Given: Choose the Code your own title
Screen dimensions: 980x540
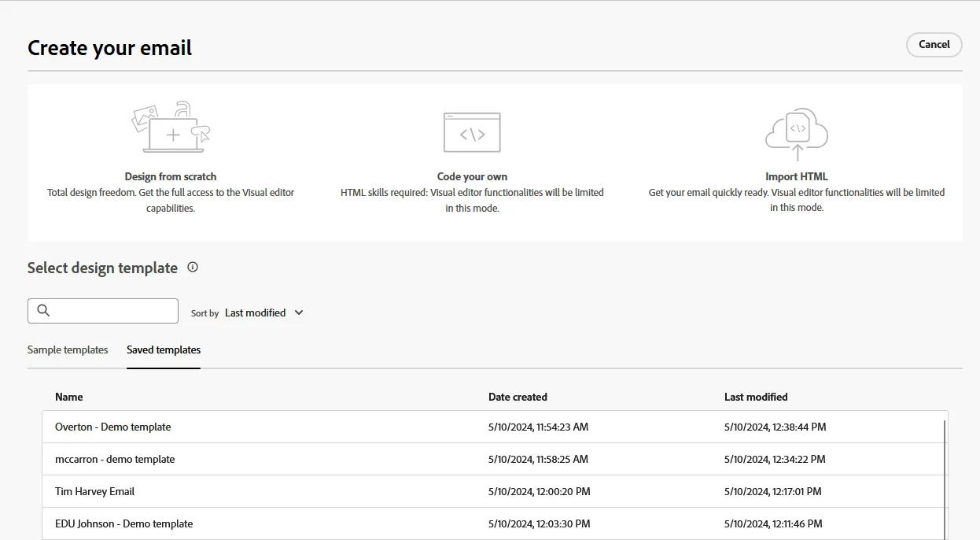Looking at the screenshot, I should (x=472, y=176).
